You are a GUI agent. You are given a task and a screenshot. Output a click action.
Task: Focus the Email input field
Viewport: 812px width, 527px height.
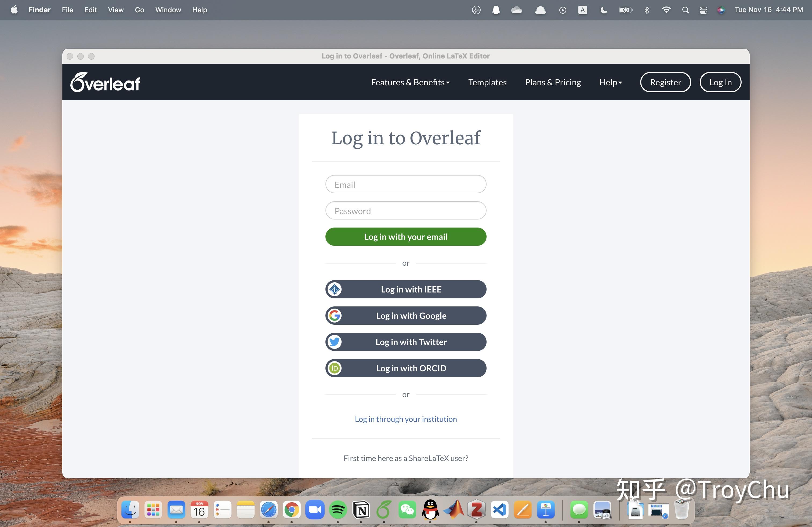coord(406,184)
